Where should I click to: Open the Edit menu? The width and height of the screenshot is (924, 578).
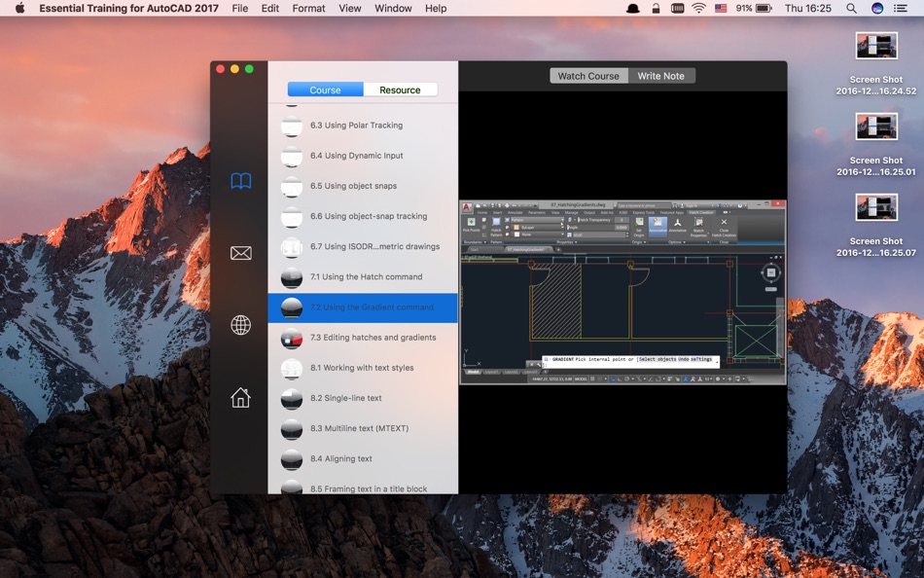[x=269, y=8]
